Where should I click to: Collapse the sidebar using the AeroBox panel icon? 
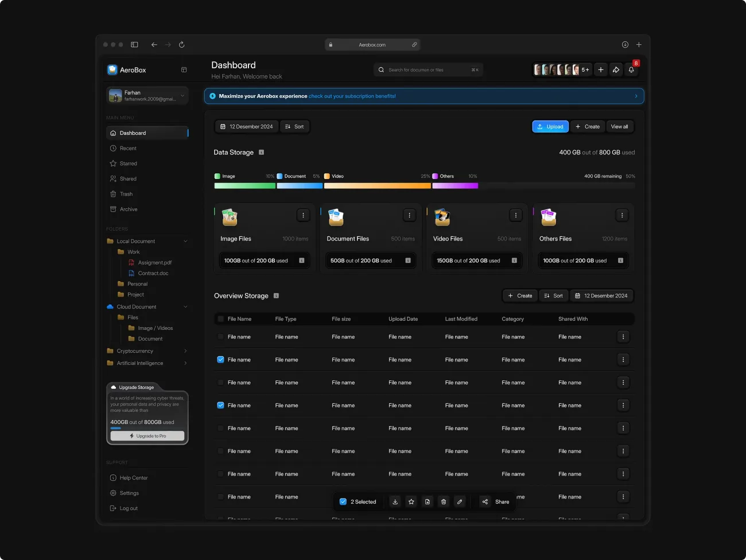point(184,70)
